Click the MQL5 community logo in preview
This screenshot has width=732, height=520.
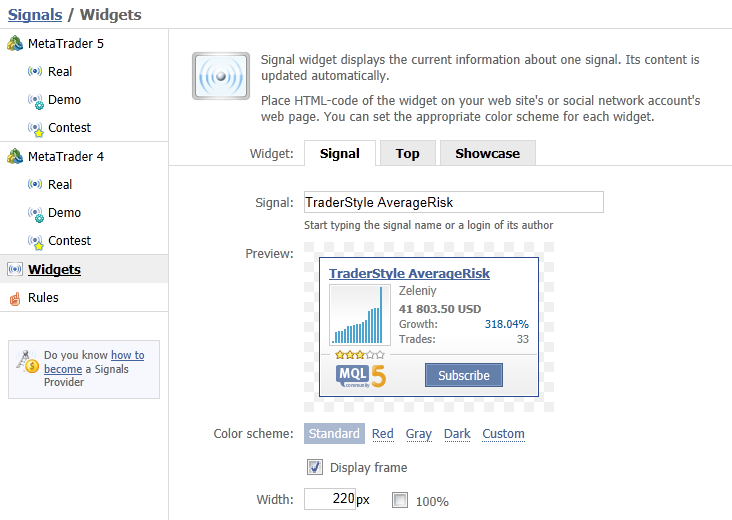coord(361,376)
